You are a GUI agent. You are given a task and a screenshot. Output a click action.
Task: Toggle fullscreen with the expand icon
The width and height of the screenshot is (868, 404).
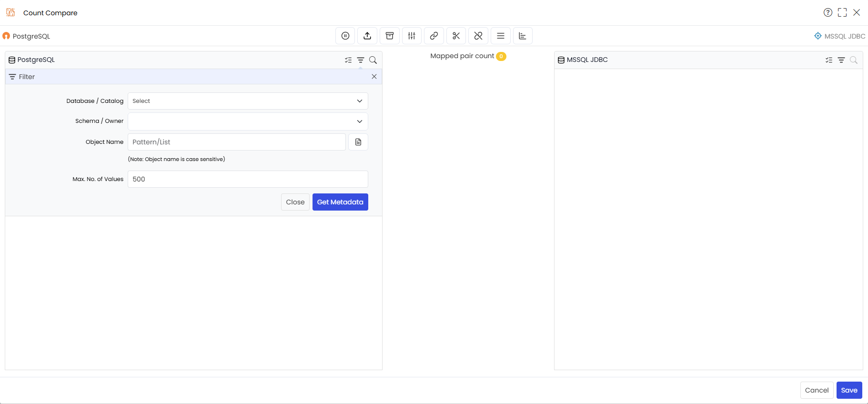[842, 12]
